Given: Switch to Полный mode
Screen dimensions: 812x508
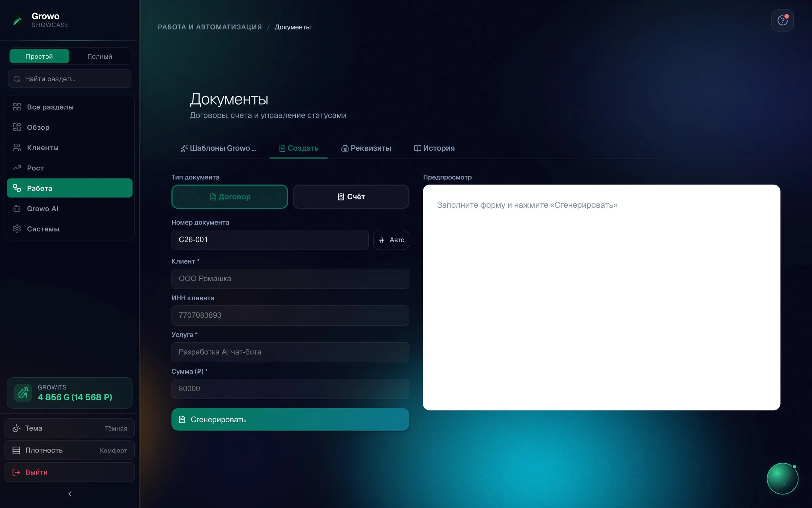Looking at the screenshot, I should tap(100, 56).
